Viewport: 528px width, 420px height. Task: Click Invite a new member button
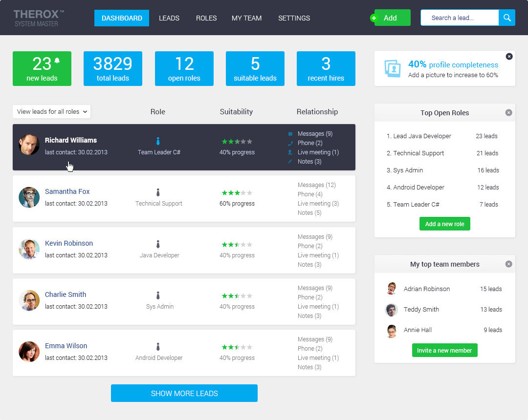[x=444, y=350]
